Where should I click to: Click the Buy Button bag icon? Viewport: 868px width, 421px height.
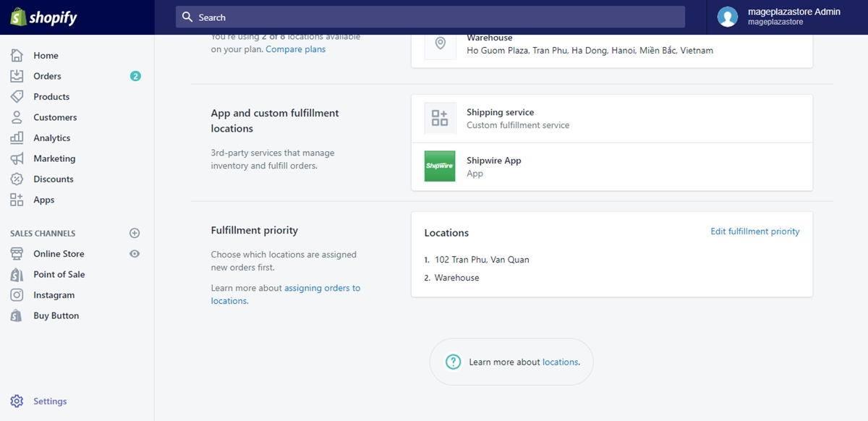point(17,316)
